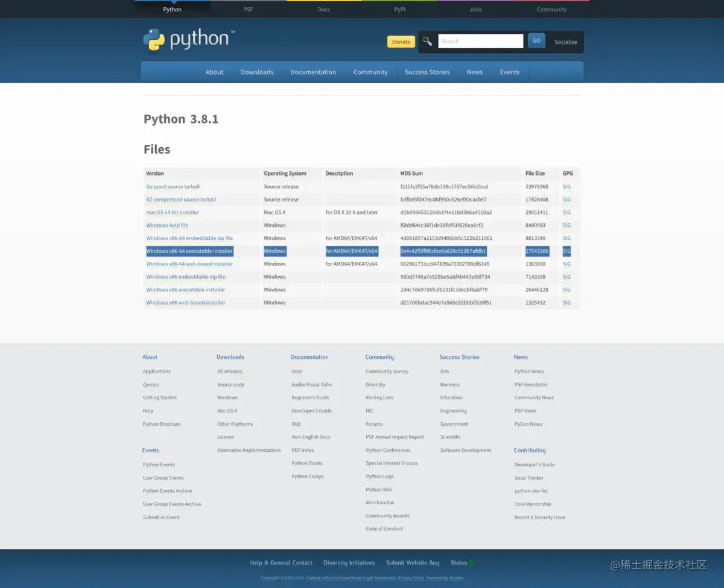Open the footer Python Brochure link
724x588 pixels.
point(162,424)
